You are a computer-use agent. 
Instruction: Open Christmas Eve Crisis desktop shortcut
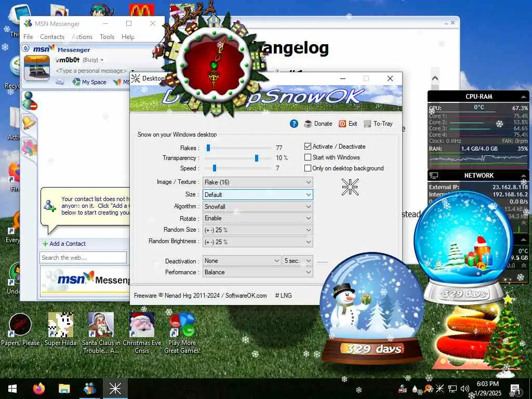[142, 333]
